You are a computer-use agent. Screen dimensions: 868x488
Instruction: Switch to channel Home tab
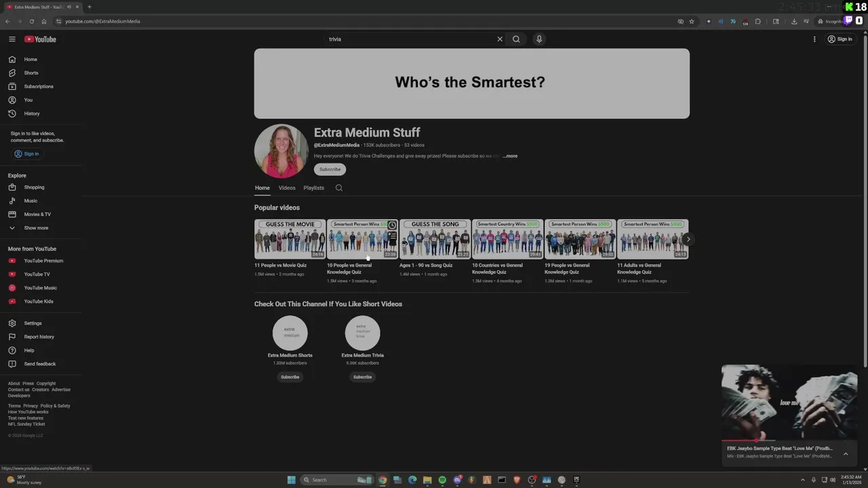[x=262, y=188]
